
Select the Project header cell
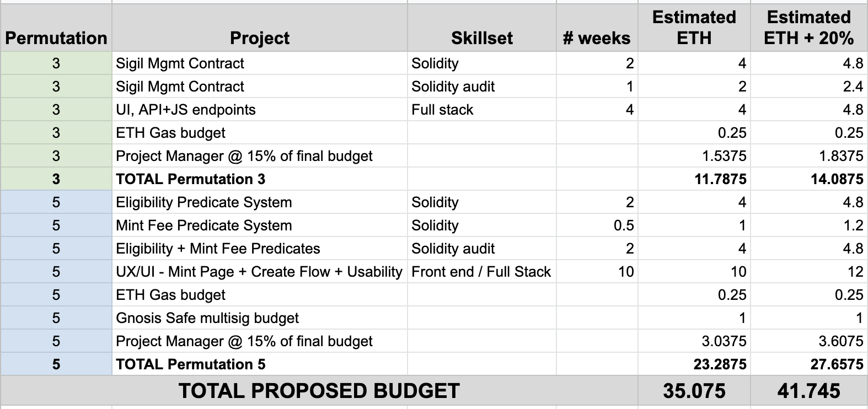(x=259, y=38)
